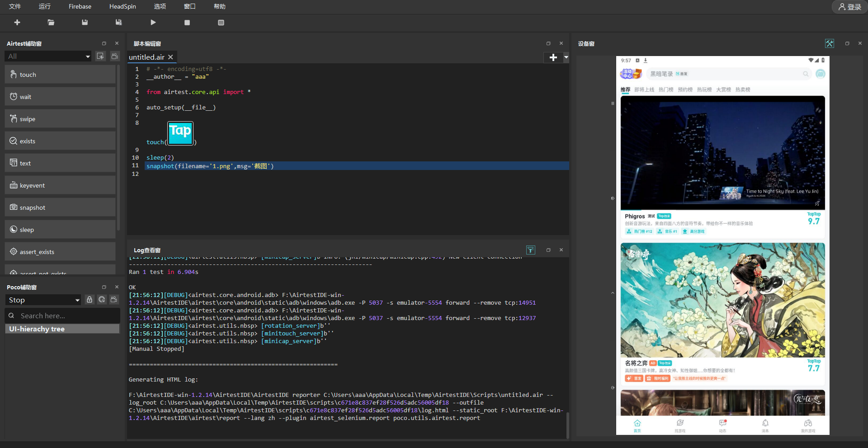Screen dimensions: 868x448
Task: Toggle the Poco UI tree lock icon
Action: click(x=90, y=300)
